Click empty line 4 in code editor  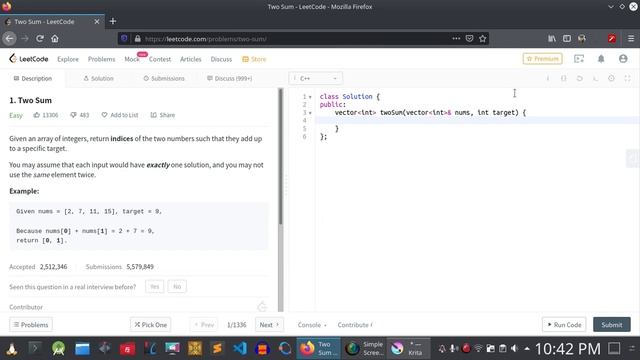pyautogui.click(x=477, y=120)
